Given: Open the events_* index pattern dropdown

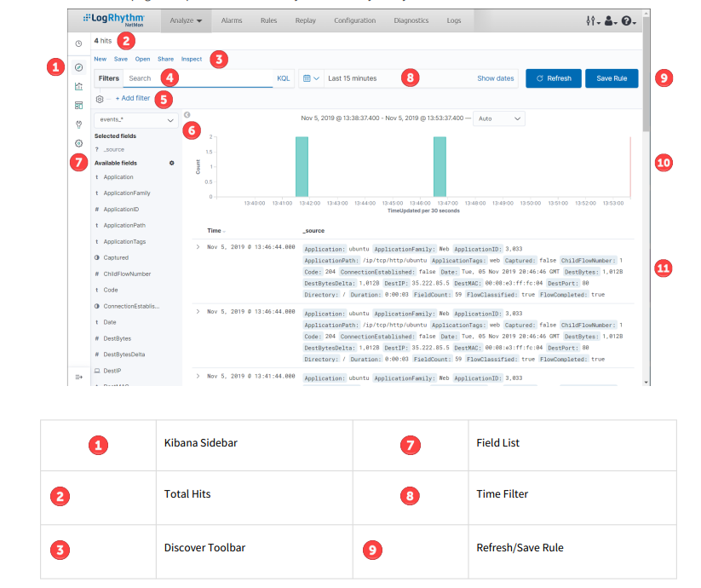Looking at the screenshot, I should 135,120.
